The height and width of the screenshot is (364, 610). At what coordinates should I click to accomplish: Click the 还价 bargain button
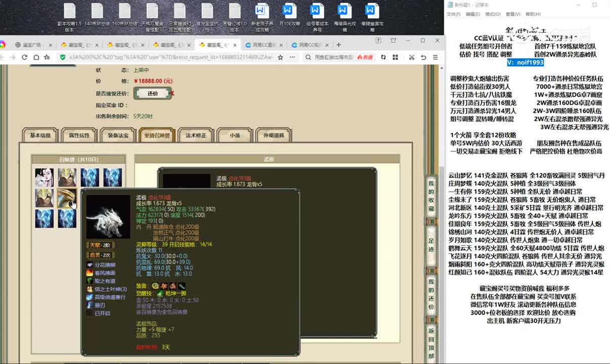tap(153, 94)
